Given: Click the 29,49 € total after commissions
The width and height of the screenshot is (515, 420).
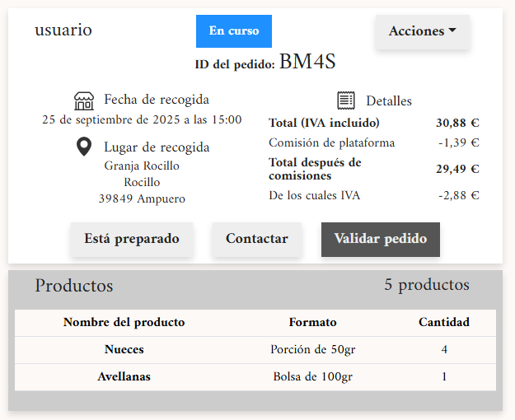Looking at the screenshot, I should click(x=457, y=169).
